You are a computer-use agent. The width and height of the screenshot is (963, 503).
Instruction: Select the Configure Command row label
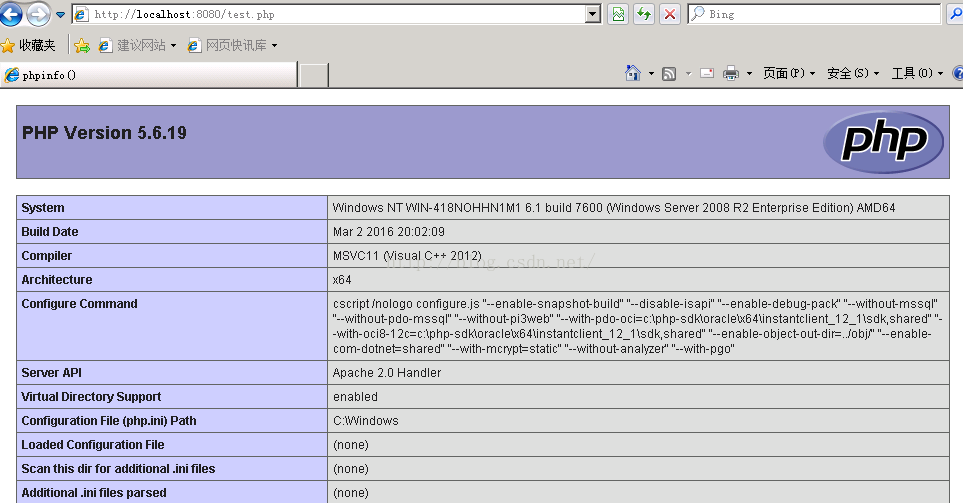click(x=79, y=303)
